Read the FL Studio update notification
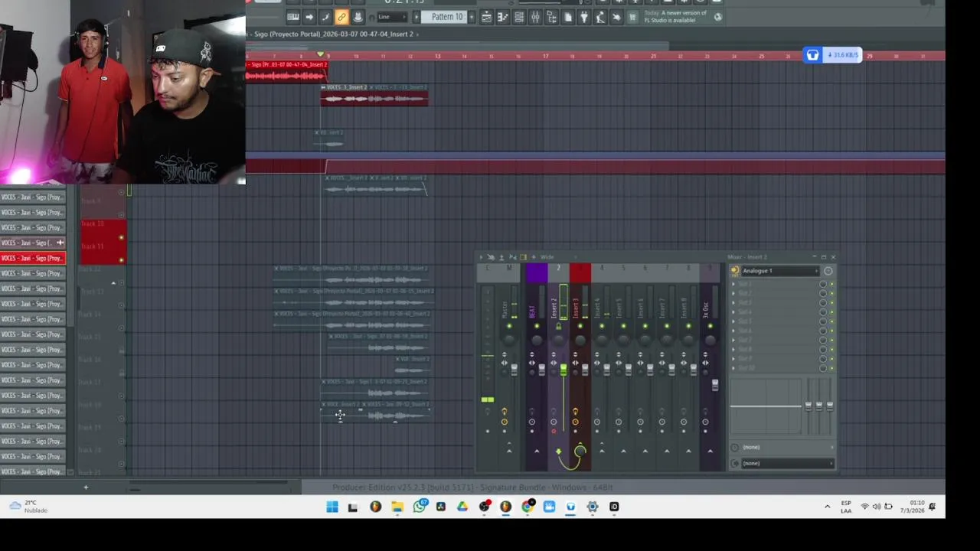Viewport: 980px width, 551px height. click(676, 17)
